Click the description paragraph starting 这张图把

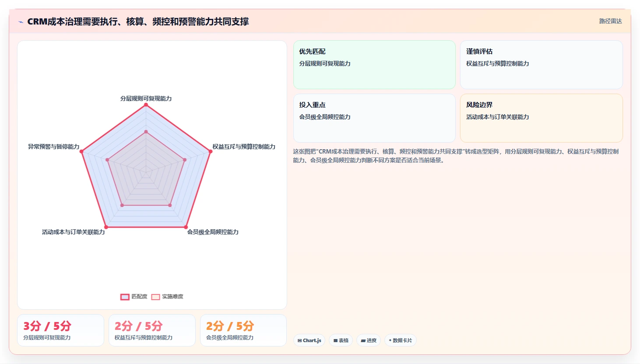pos(456,156)
